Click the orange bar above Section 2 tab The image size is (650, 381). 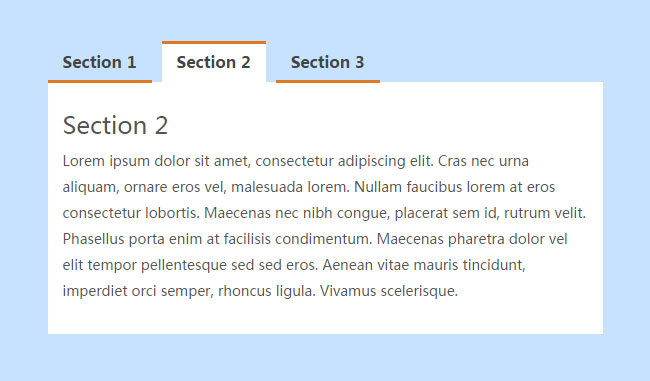(x=214, y=42)
